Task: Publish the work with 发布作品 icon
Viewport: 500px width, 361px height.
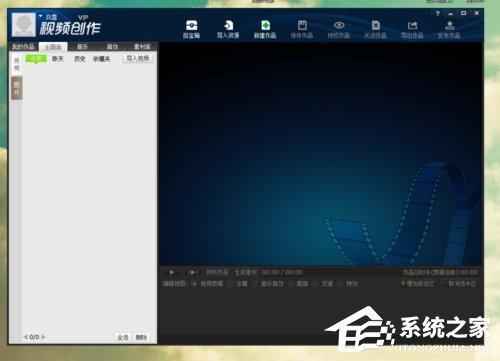Action: [x=449, y=29]
